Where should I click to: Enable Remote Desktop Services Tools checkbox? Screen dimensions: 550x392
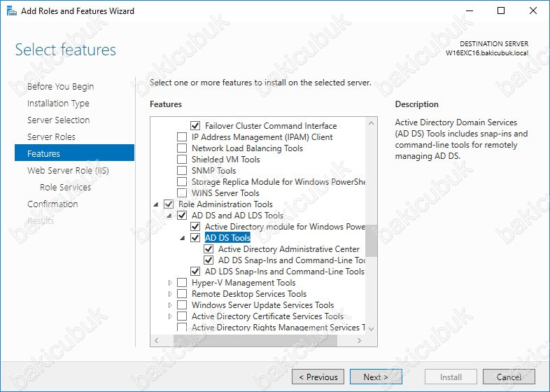click(182, 294)
